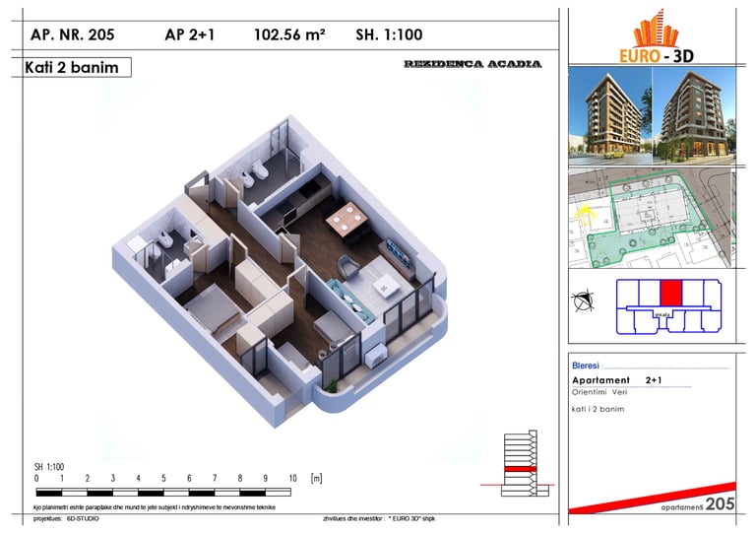Click the scale bar ruler graphic
The width and height of the screenshot is (756, 534).
click(163, 493)
